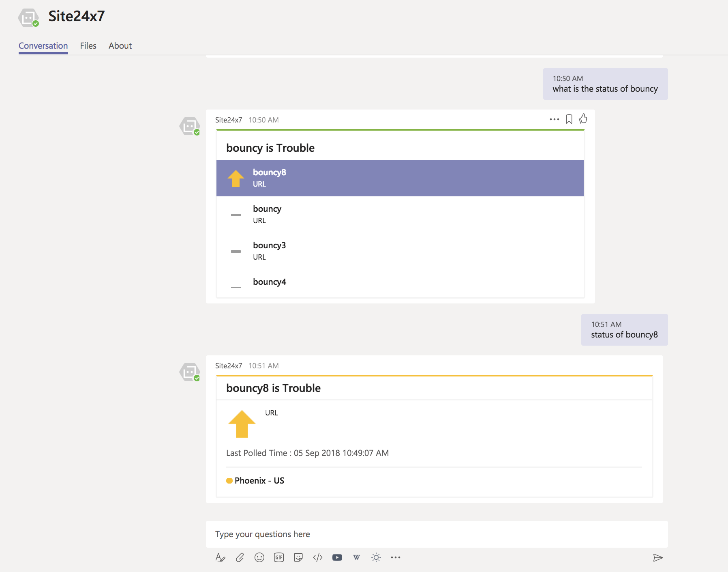Select the Conversation tab
This screenshot has height=572, width=728.
click(43, 46)
